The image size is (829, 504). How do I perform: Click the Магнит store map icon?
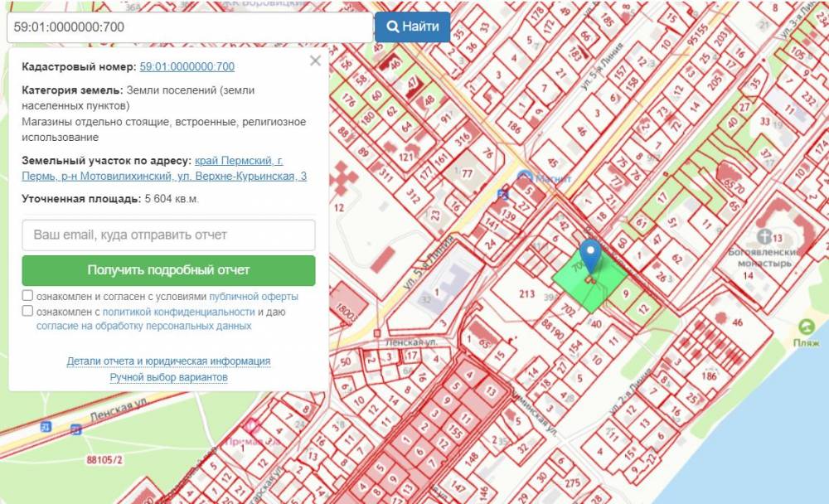524,177
